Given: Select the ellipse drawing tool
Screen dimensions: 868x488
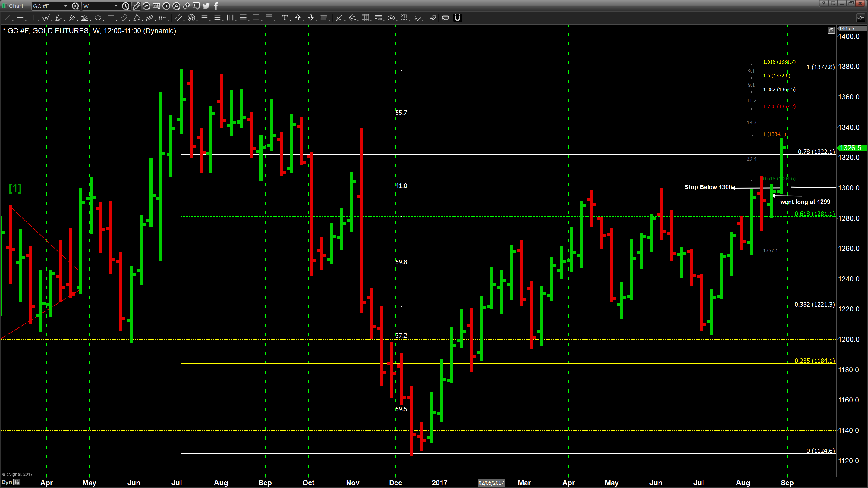Looking at the screenshot, I should pos(98,18).
